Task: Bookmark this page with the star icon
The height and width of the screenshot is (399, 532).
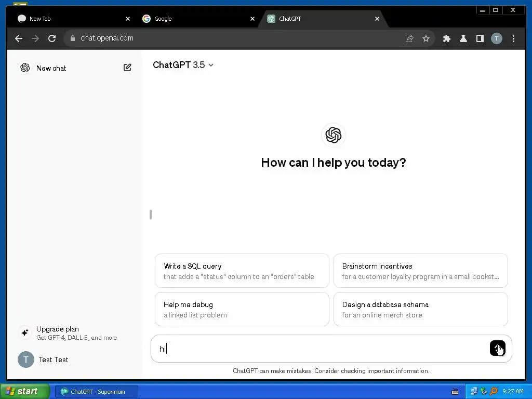Action: click(426, 38)
